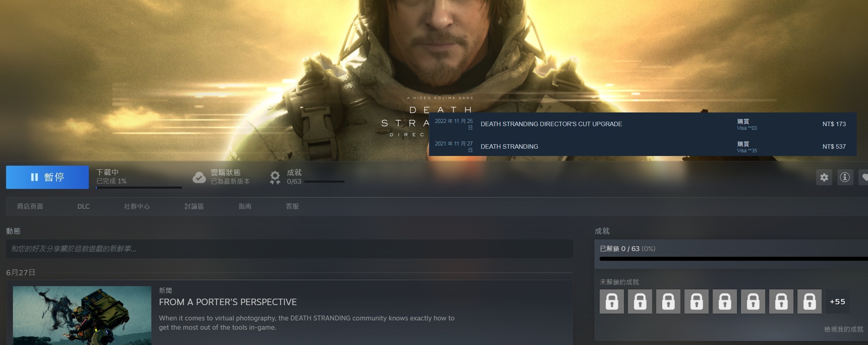Click the NT$ 173 price
The height and width of the screenshot is (345, 868).
(834, 124)
